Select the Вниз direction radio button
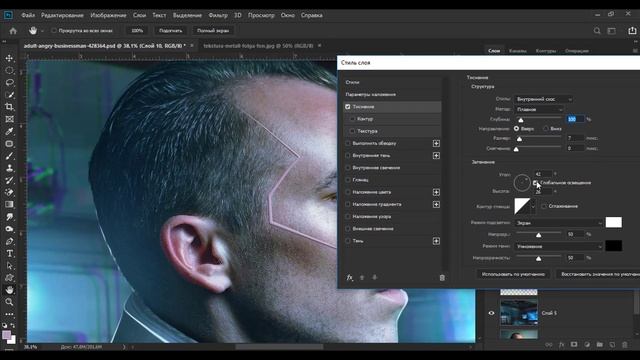The height and width of the screenshot is (360, 640). [546, 129]
